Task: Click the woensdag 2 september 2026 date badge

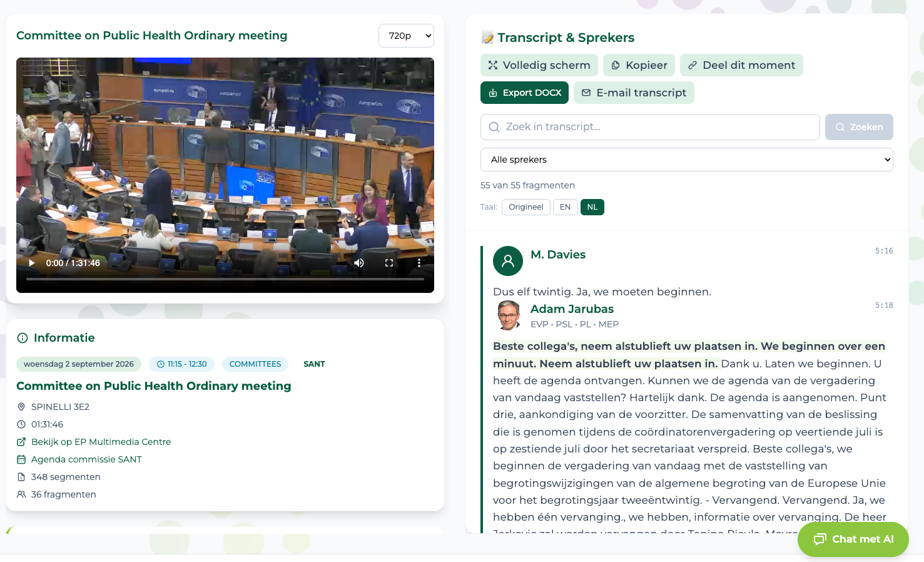Action: pos(79,364)
